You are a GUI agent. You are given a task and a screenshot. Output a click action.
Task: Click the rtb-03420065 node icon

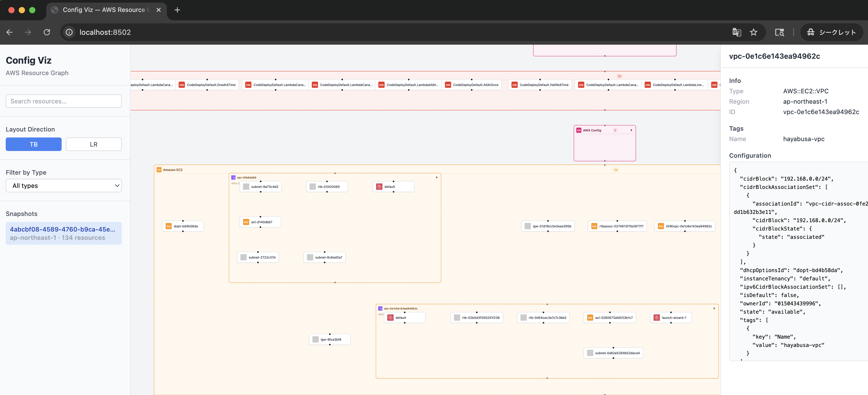(313, 187)
